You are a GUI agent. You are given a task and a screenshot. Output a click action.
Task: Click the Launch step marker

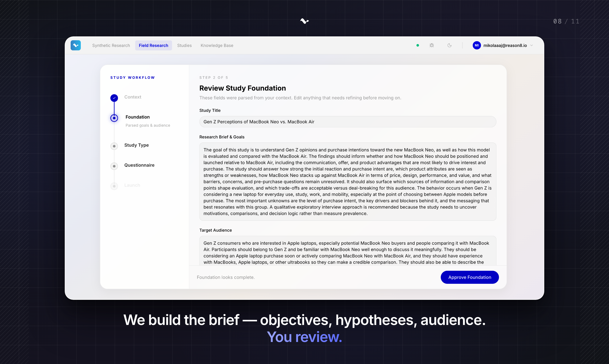click(114, 186)
